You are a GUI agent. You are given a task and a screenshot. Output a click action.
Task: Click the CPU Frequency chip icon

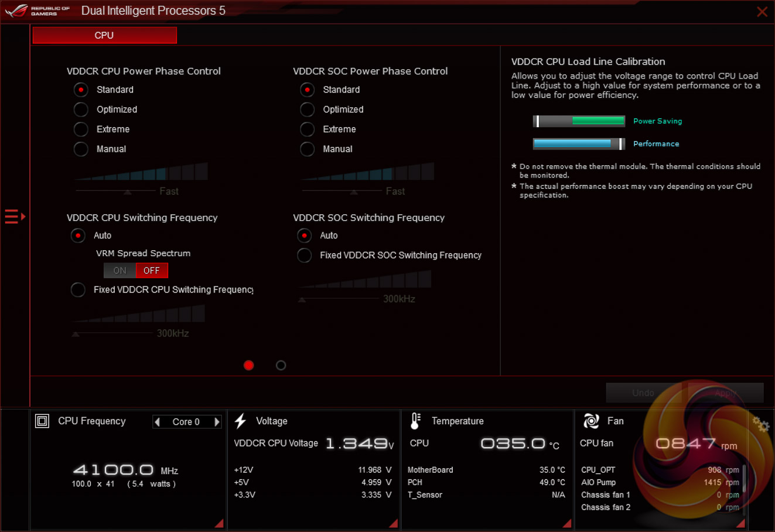pos(42,421)
